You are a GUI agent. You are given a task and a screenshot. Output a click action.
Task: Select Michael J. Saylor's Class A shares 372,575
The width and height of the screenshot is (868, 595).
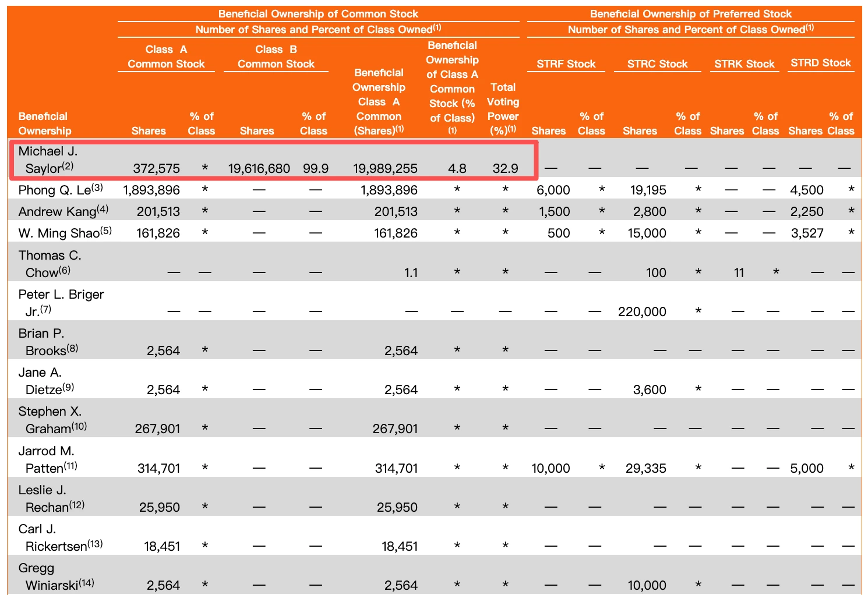[156, 168]
